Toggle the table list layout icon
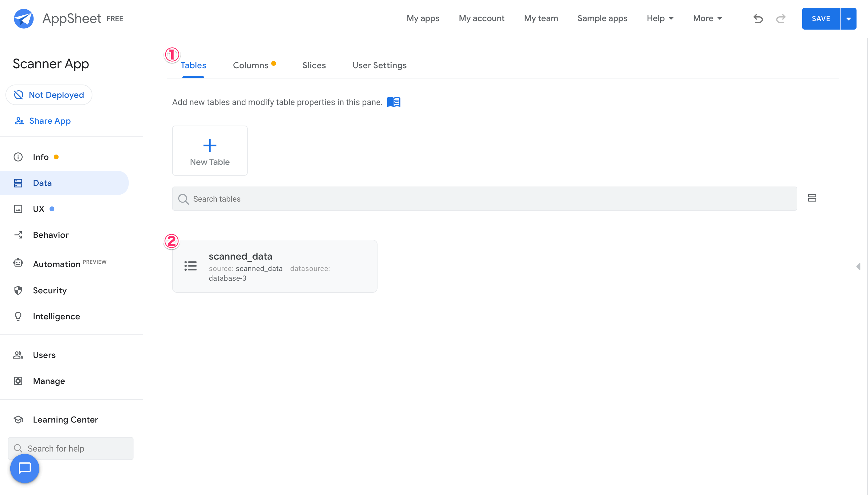Viewport: 868px width, 495px height. [x=812, y=198]
